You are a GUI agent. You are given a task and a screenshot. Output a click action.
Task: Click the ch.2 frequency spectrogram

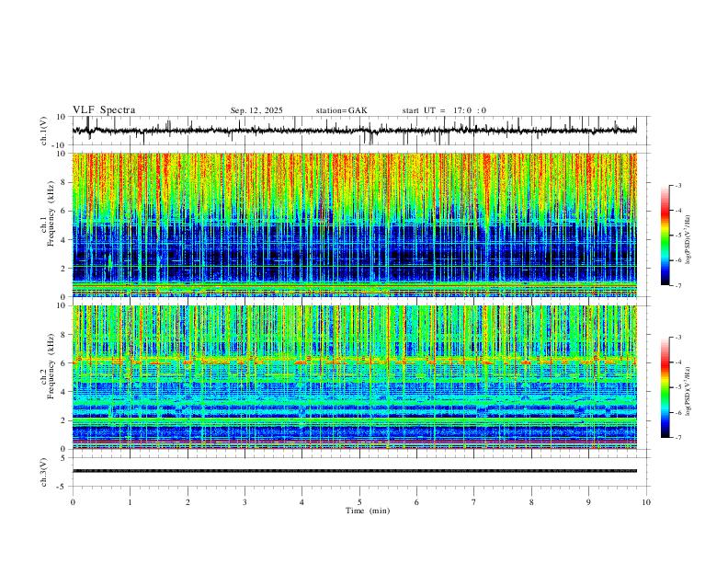pyautogui.click(x=354, y=377)
